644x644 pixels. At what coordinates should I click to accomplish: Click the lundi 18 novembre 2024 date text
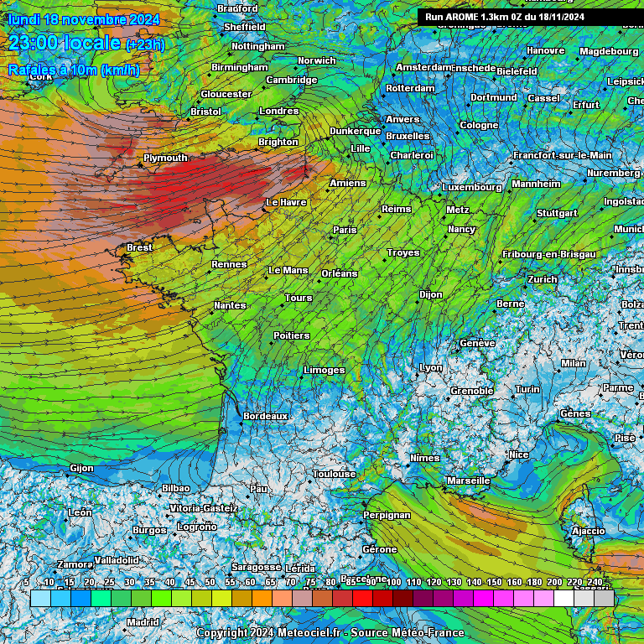coord(83,18)
